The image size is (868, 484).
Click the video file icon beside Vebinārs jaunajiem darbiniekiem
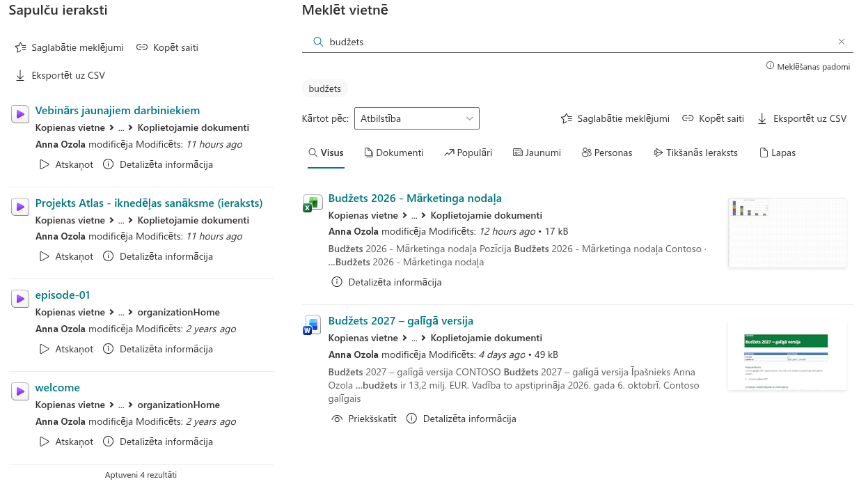[x=19, y=114]
